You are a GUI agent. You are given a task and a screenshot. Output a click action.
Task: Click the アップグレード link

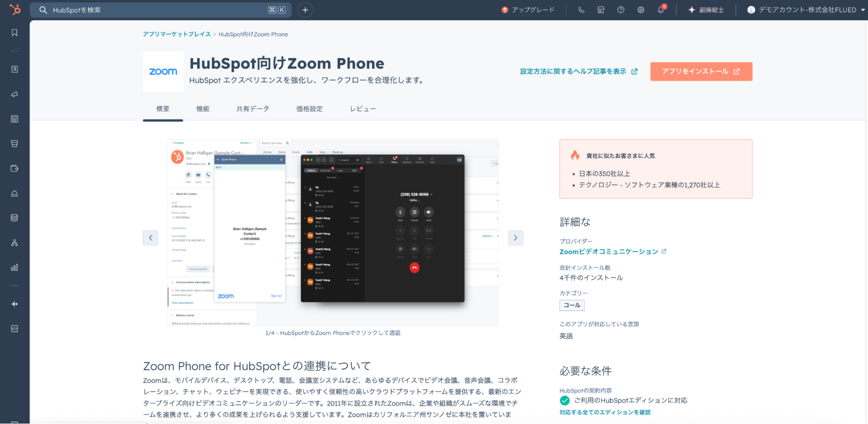click(x=533, y=10)
